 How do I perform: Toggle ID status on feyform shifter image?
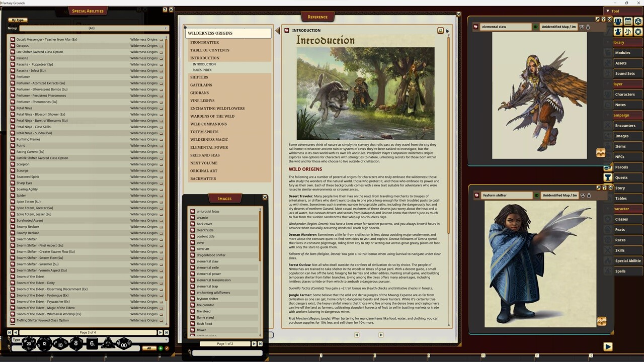(537, 195)
